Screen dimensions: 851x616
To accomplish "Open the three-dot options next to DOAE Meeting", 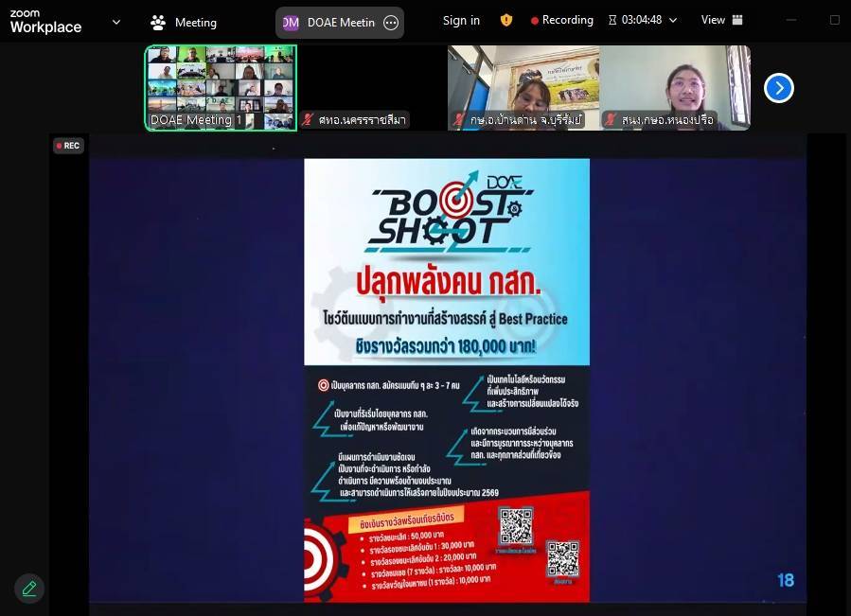I will [391, 23].
